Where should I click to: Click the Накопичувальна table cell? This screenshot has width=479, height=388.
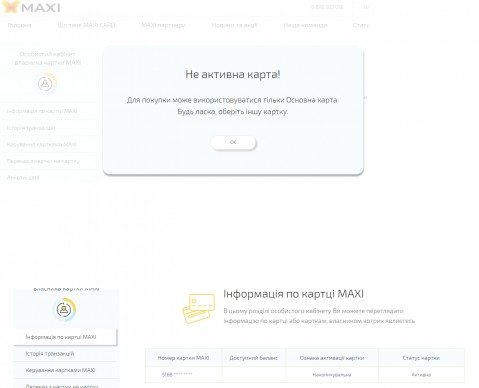(332, 375)
